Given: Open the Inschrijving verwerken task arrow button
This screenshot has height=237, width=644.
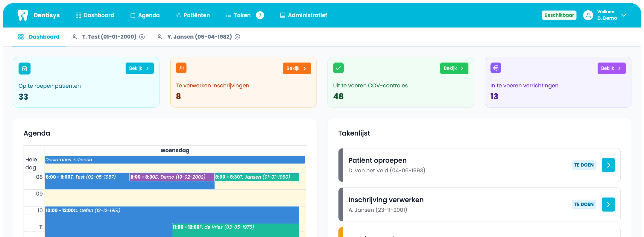Looking at the screenshot, I should (608, 204).
